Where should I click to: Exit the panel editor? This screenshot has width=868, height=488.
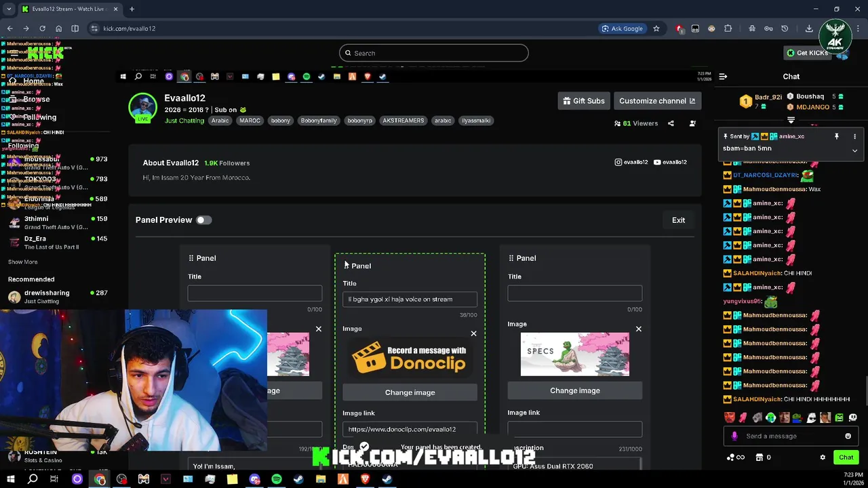678,220
